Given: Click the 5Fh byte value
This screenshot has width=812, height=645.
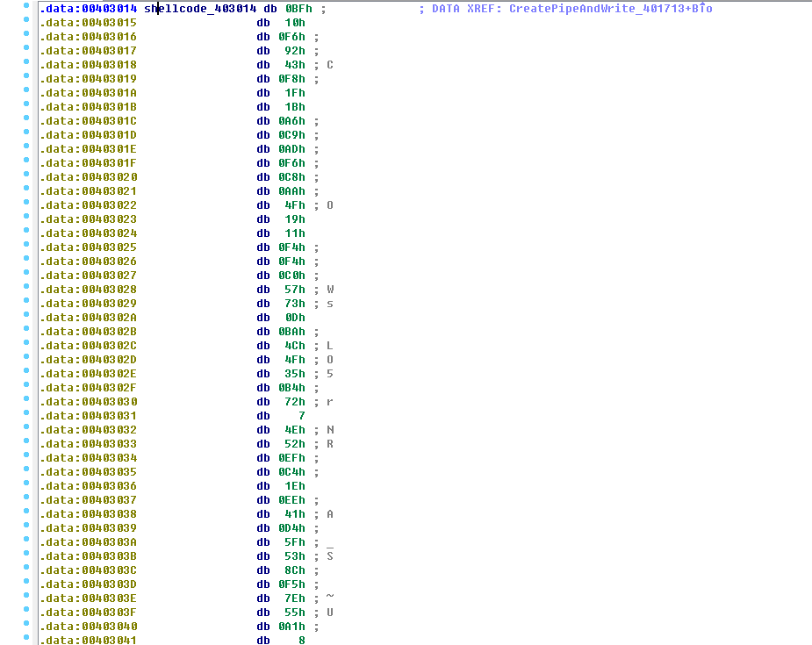Looking at the screenshot, I should click(x=295, y=542).
